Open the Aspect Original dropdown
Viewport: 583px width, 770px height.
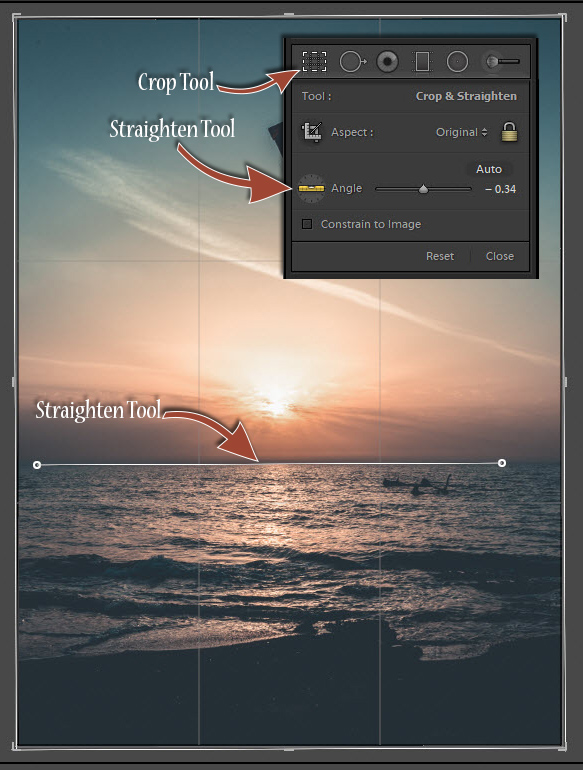point(461,132)
